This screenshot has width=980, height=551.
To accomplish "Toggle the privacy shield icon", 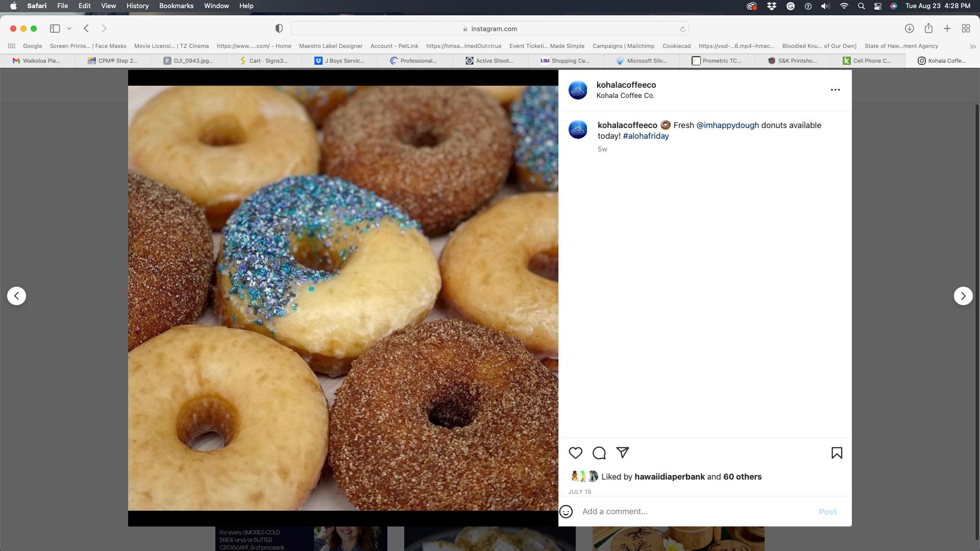I will [x=279, y=29].
